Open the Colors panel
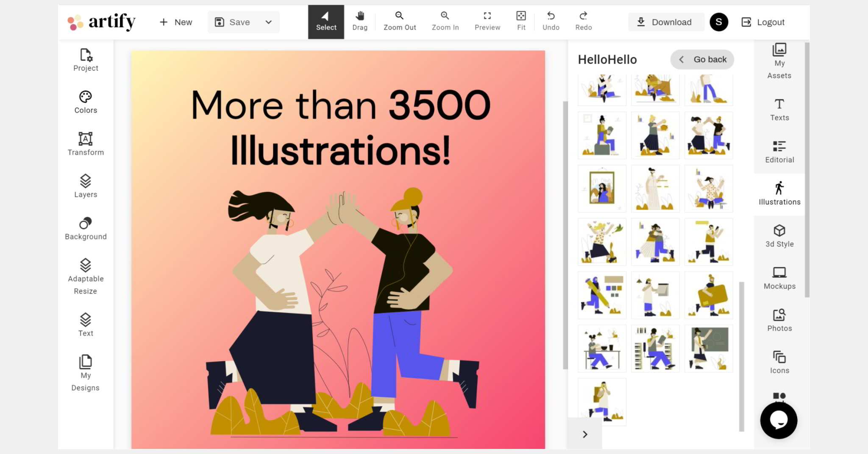This screenshot has height=454, width=868. tap(86, 102)
